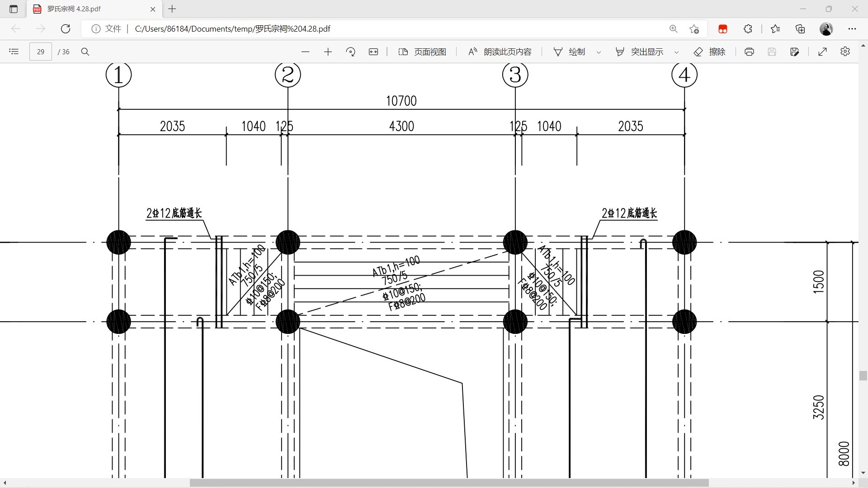Click the scroll left arrow
Image resolution: width=868 pixels, height=488 pixels.
point(5,483)
